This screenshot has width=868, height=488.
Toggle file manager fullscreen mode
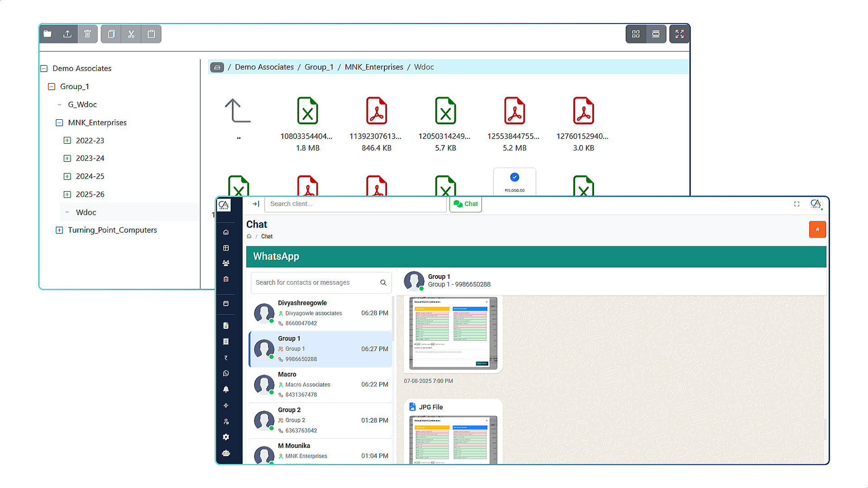click(679, 34)
